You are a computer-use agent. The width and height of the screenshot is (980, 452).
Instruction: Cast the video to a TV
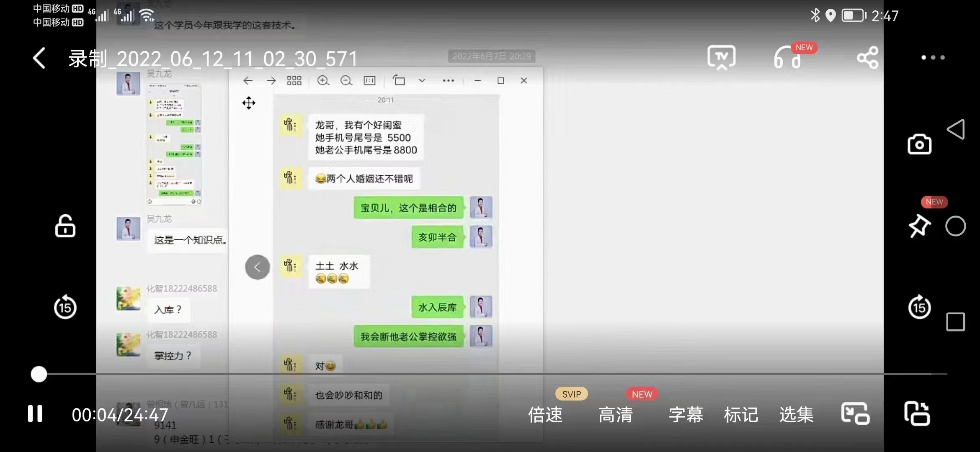click(x=721, y=57)
